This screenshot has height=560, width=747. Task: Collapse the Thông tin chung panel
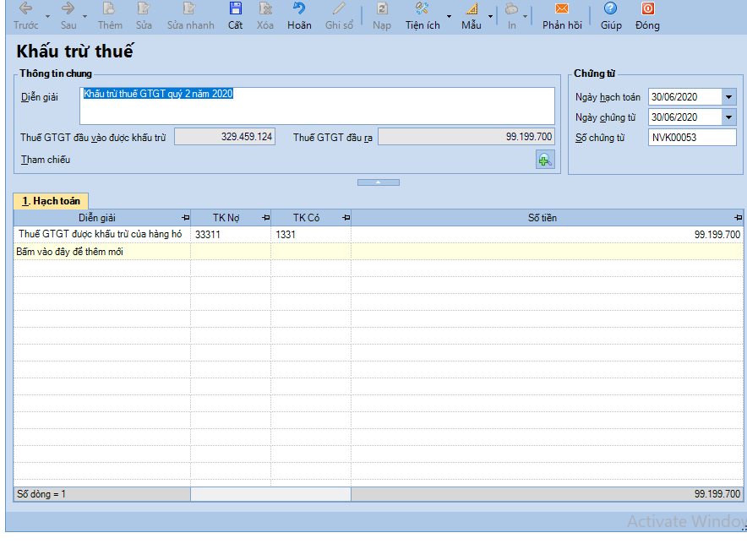(379, 182)
